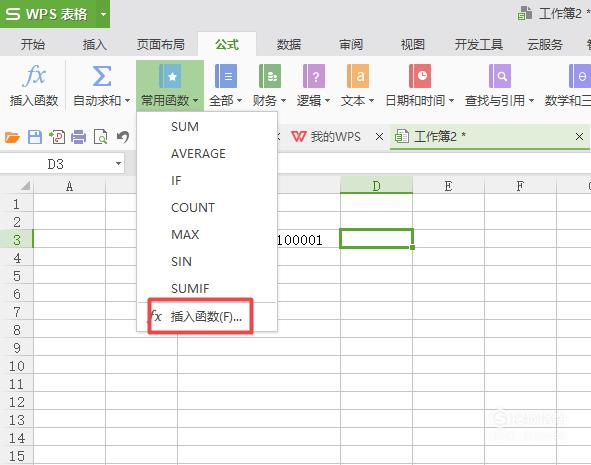This screenshot has height=465, width=591.
Task: Switch to the 开始 ribbon tab
Action: 33,44
